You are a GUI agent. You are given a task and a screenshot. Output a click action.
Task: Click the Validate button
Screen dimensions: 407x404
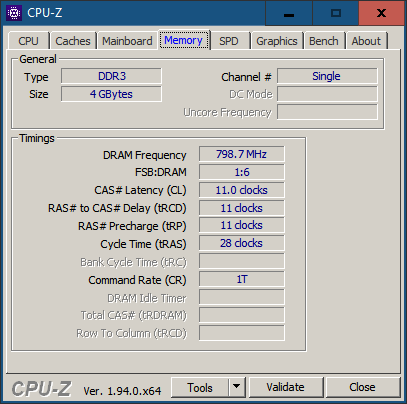click(x=286, y=387)
